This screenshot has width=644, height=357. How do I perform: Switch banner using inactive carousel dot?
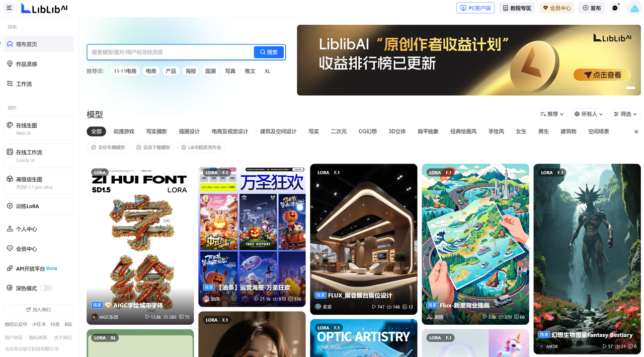click(x=622, y=88)
